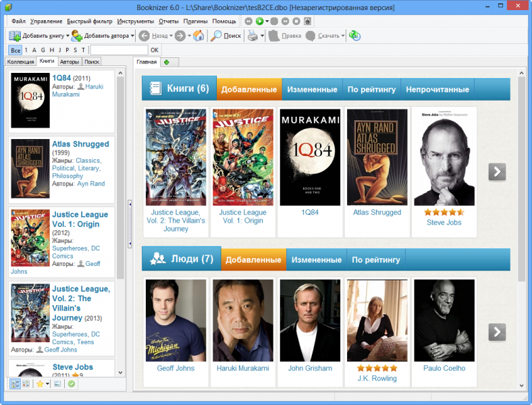
Task: Click the green globe sync icon
Action: (x=354, y=35)
